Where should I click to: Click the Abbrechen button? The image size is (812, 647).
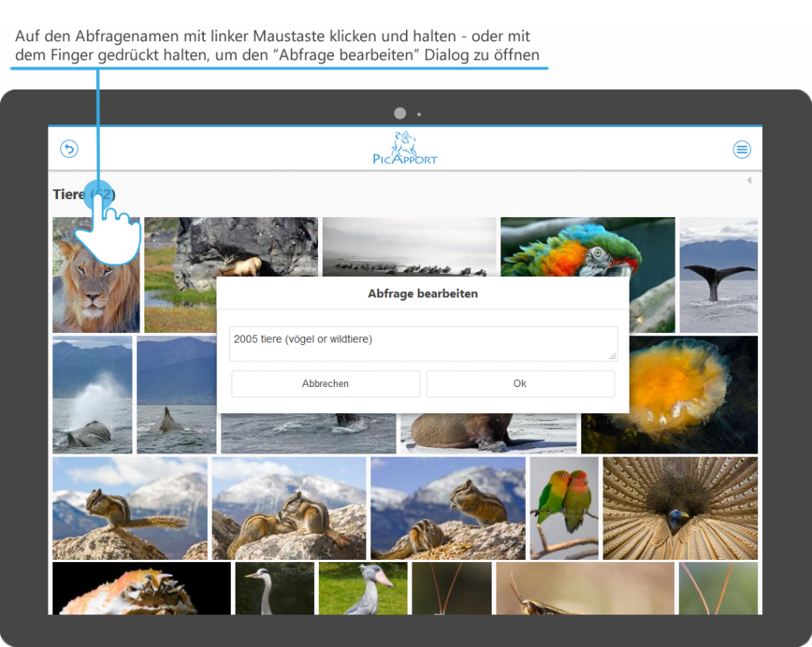(325, 384)
